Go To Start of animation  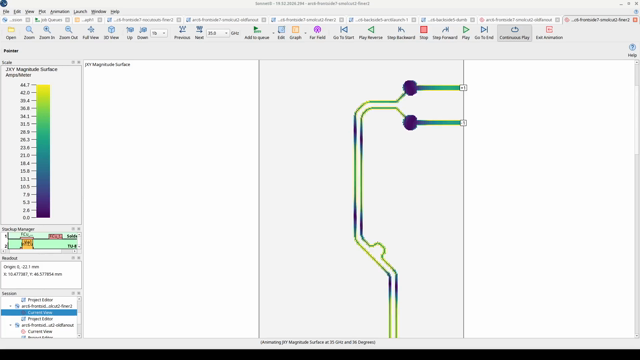click(x=344, y=33)
